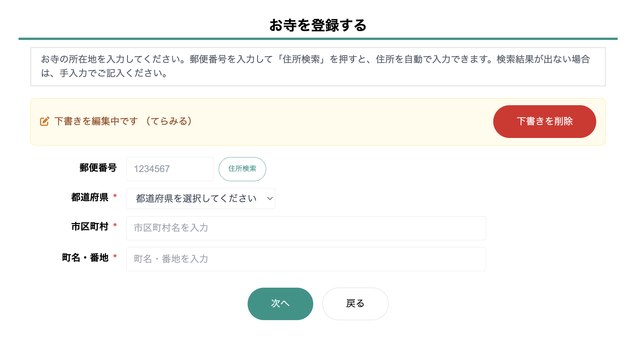Expand prefecture list via chevron arrow
644x337 pixels.
click(270, 198)
